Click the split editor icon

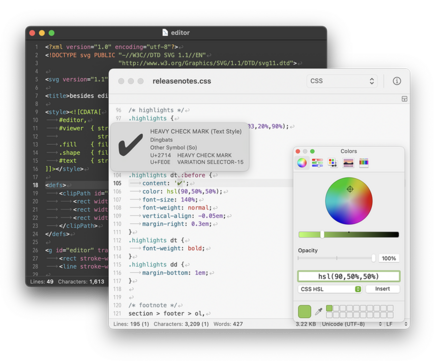point(404,99)
